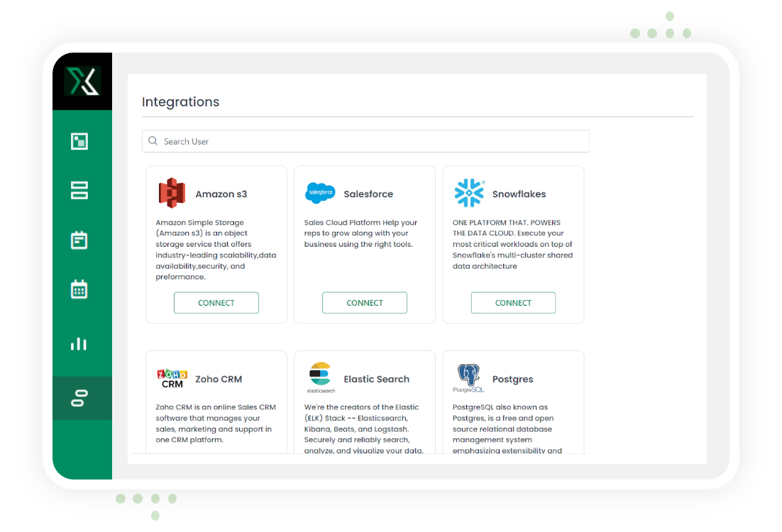Open the tasks clipboard icon in sidebar
The image size is (782, 532).
(78, 240)
